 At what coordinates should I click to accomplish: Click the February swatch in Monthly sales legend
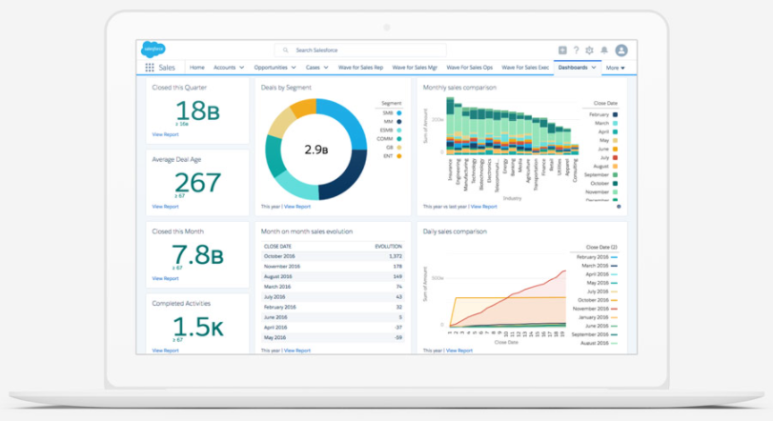[x=615, y=115]
